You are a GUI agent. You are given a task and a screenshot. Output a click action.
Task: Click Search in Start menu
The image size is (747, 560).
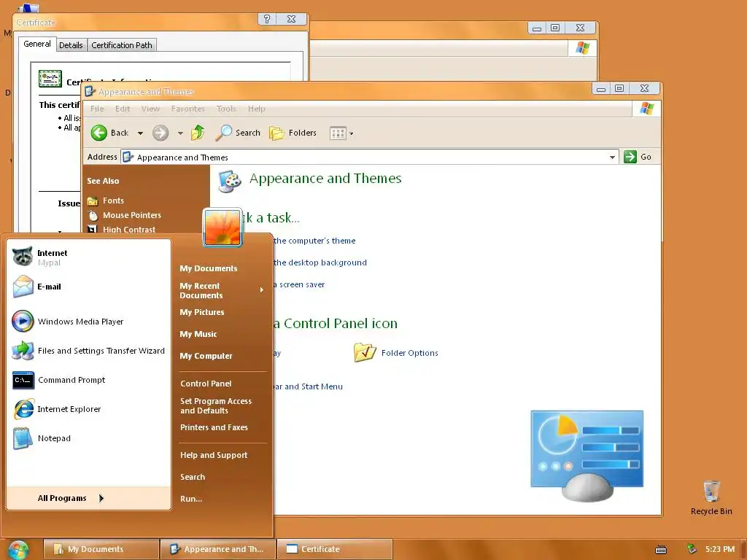click(x=193, y=477)
